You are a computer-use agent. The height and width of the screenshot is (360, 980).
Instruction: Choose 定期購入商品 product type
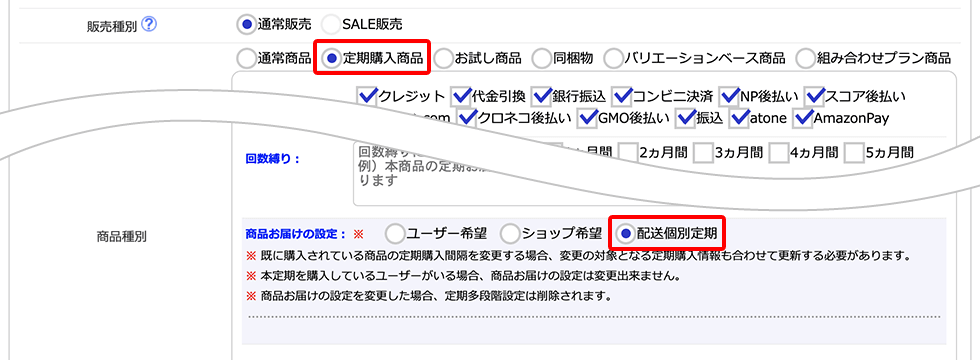332,58
